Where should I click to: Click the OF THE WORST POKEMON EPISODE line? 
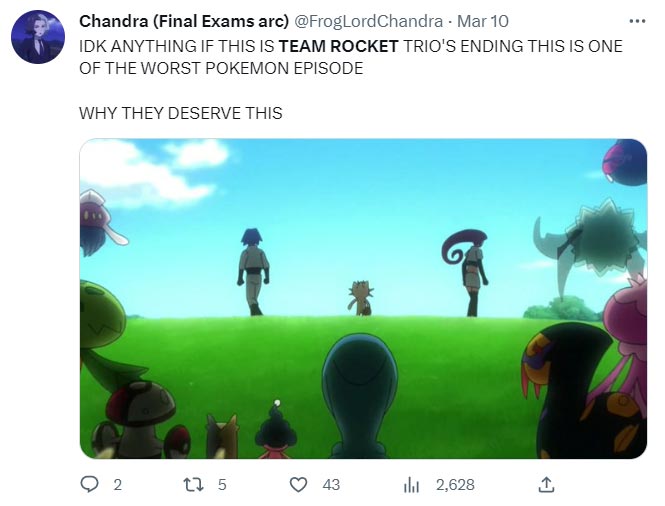coord(221,68)
